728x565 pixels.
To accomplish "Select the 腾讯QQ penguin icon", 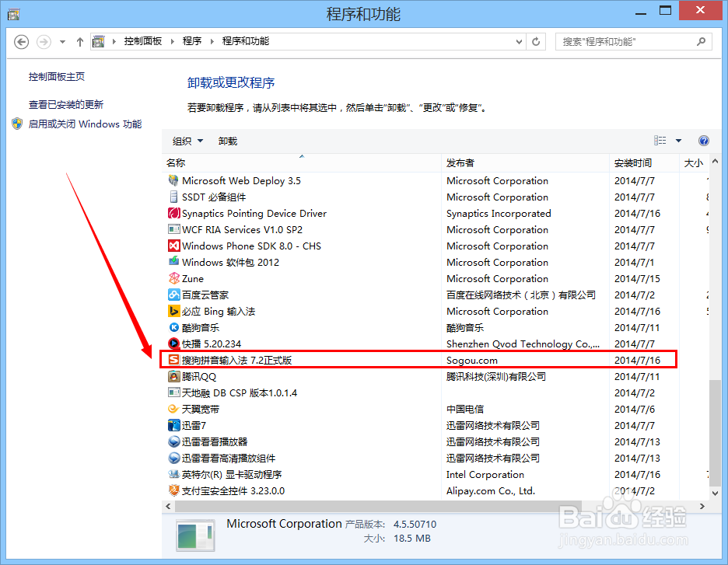I will point(173,376).
